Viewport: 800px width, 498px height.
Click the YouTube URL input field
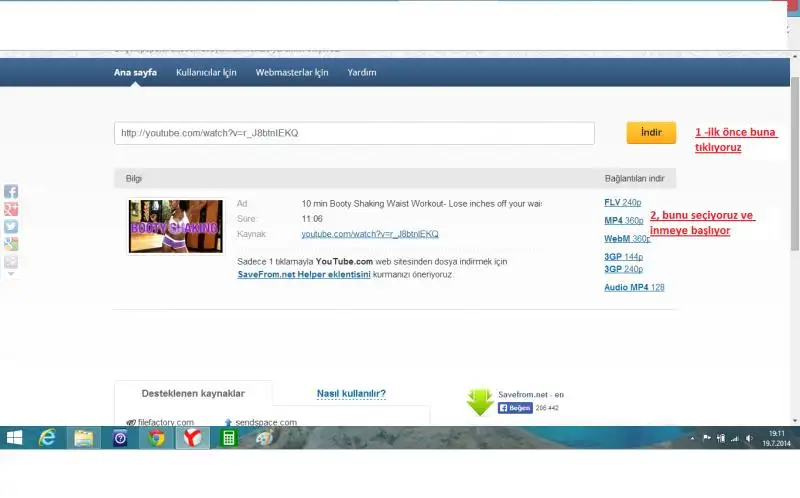coord(354,133)
